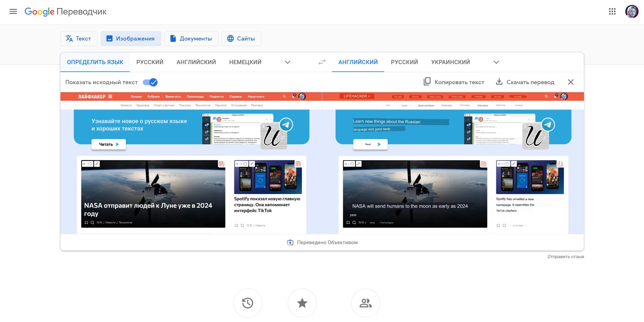Open the Документы translation mode

(191, 38)
